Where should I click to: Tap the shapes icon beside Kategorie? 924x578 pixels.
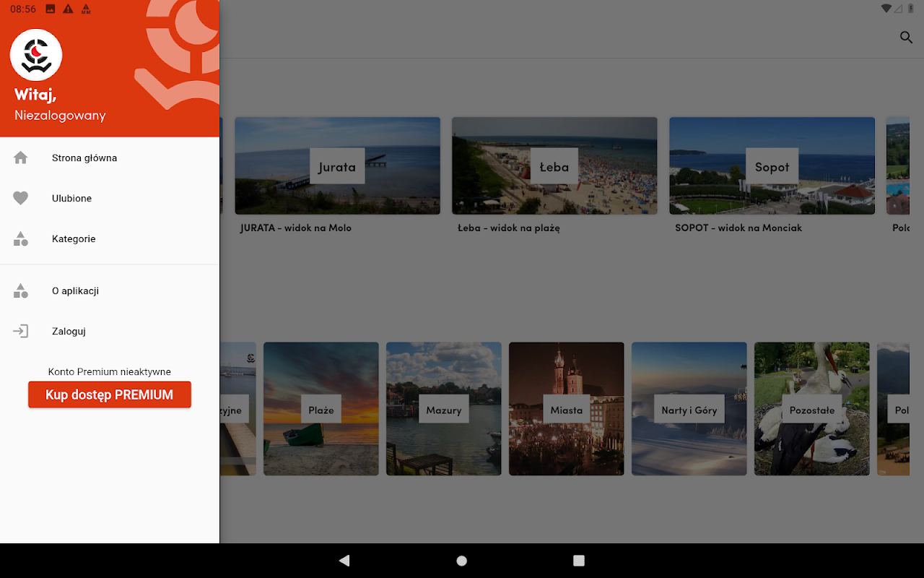coord(20,238)
